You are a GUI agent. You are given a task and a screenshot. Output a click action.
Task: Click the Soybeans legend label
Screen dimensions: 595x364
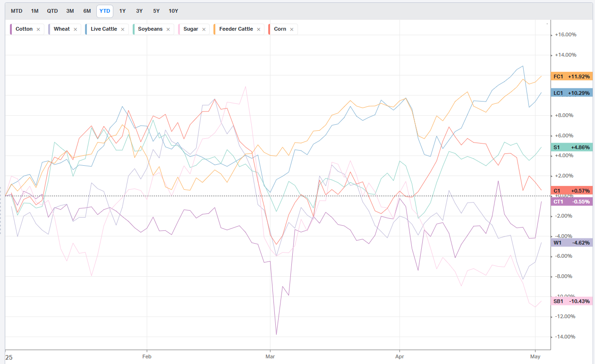pyautogui.click(x=150, y=29)
